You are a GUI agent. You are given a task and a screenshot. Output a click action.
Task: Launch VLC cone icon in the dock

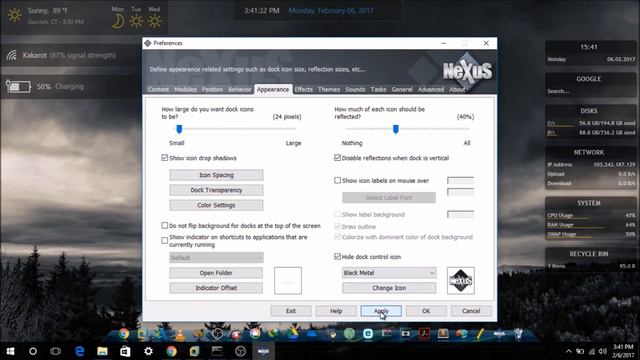(x=180, y=334)
